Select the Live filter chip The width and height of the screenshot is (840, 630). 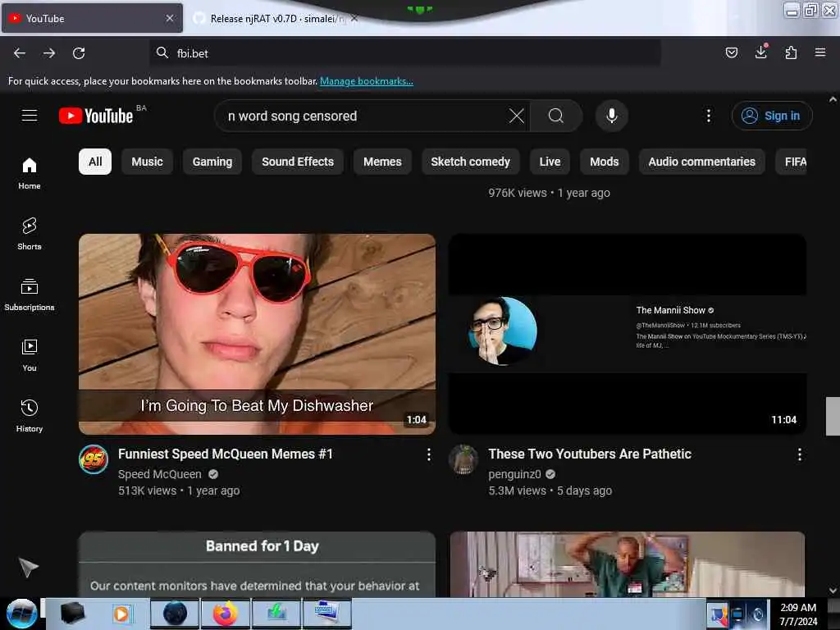550,162
